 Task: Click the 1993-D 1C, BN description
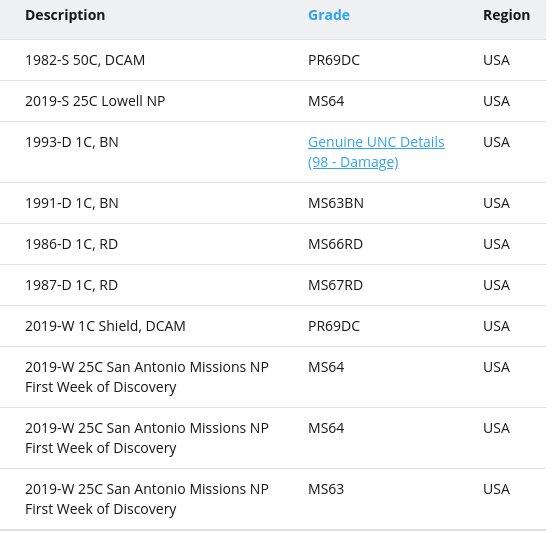coord(72,142)
